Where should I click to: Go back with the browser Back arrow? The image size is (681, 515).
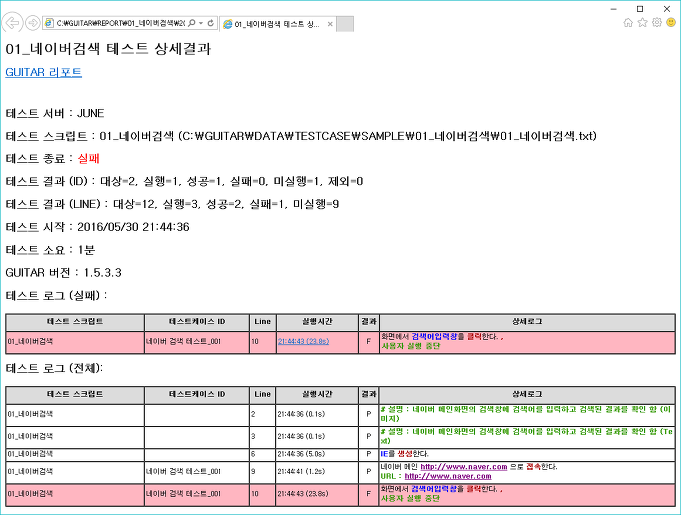pyautogui.click(x=12, y=23)
